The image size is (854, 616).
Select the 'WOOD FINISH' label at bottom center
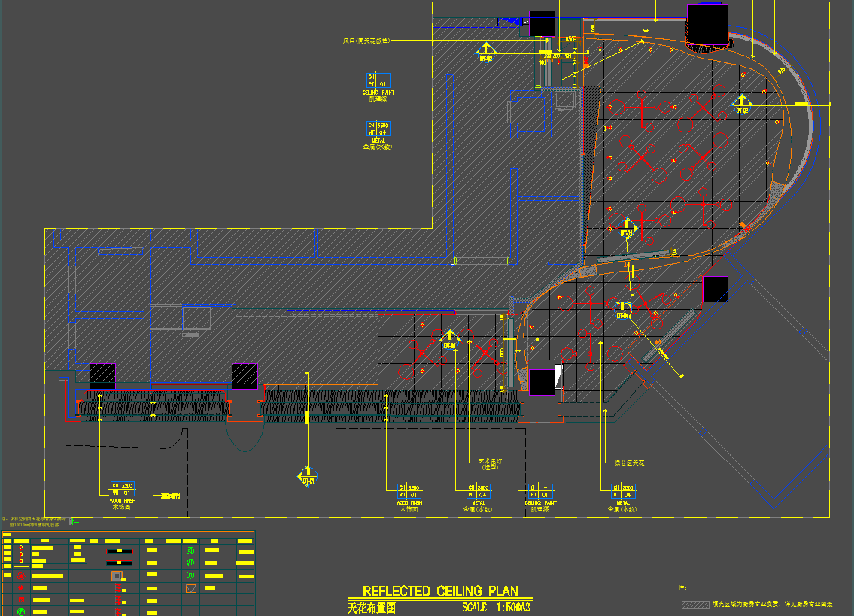click(409, 502)
